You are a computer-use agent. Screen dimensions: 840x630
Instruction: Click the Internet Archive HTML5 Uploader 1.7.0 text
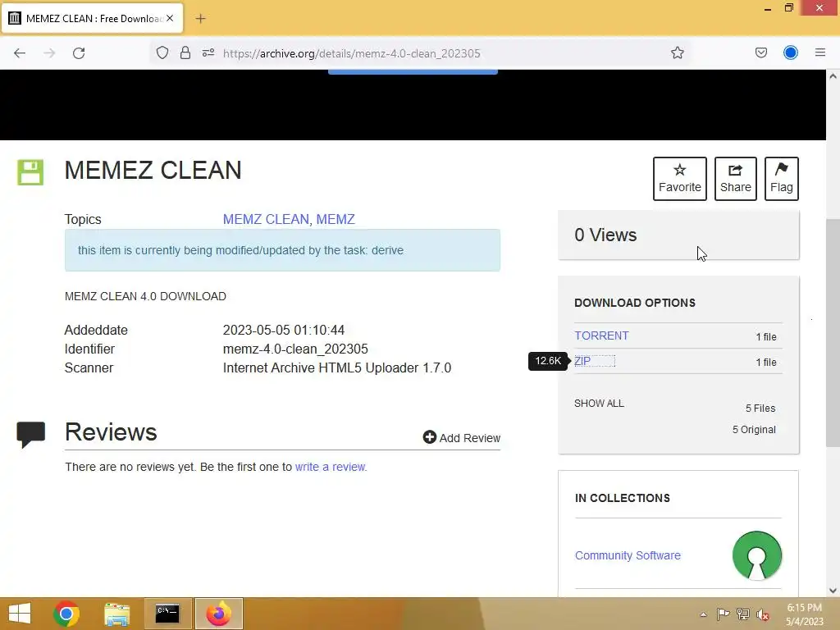(x=337, y=368)
